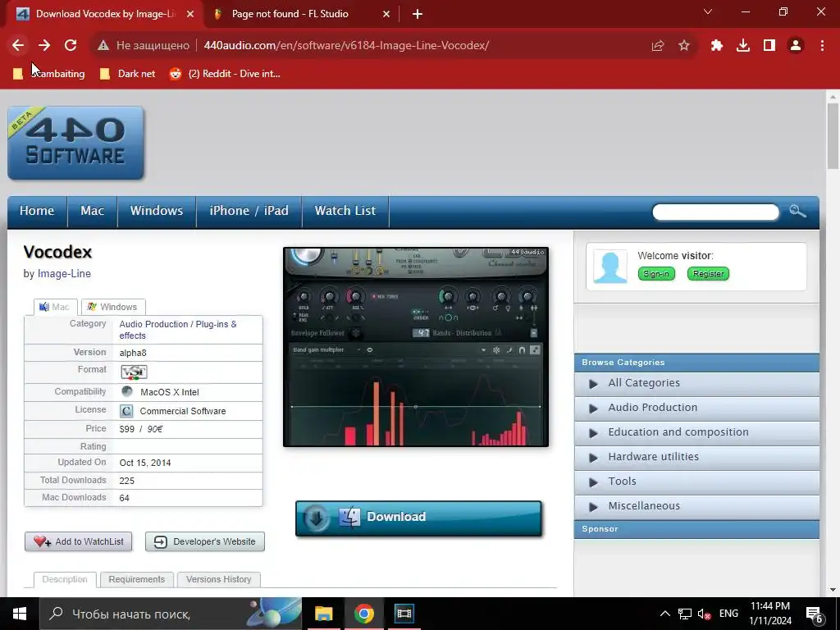Expand Hardware utilities category
This screenshot has height=630, width=840.
(x=697, y=457)
